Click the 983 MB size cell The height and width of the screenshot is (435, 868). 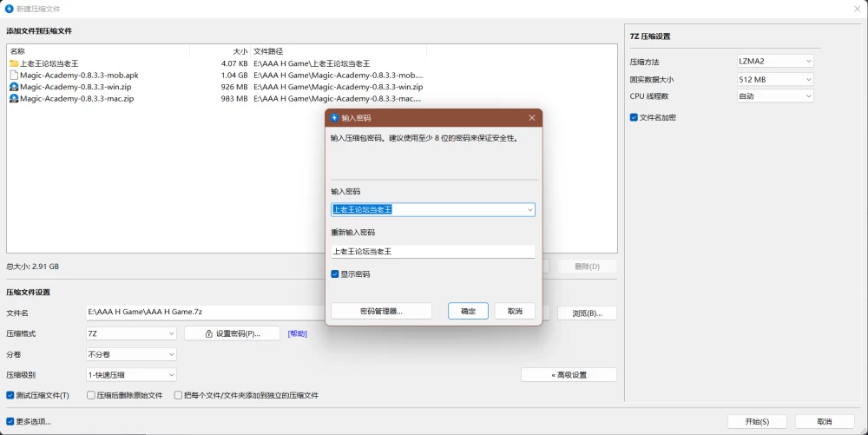234,98
